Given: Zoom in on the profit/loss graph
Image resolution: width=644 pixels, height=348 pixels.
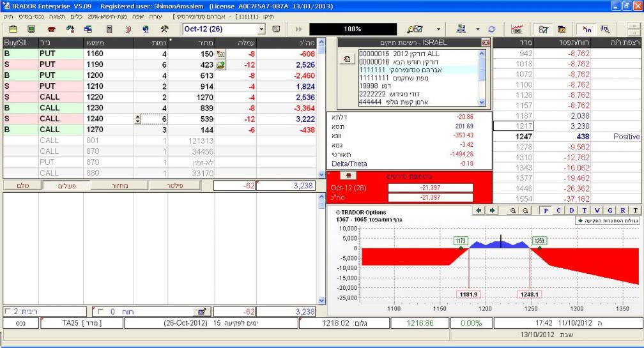Looking at the screenshot, I should tap(514, 210).
